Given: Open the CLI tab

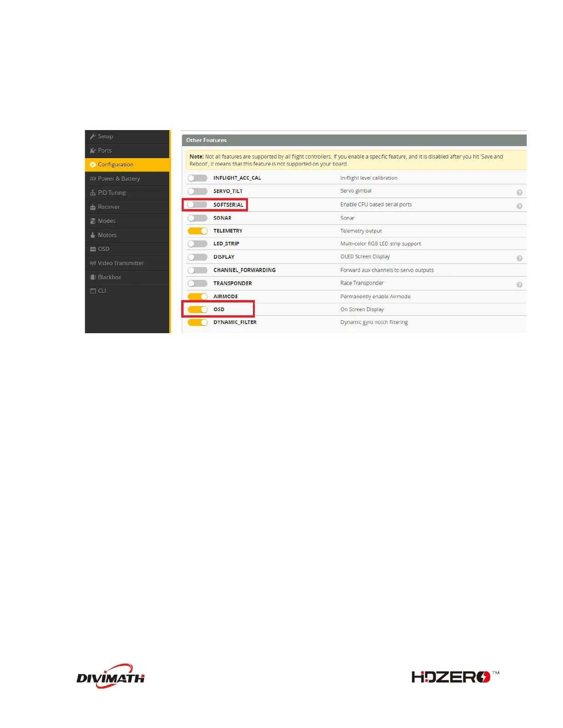Looking at the screenshot, I should coord(127,291).
